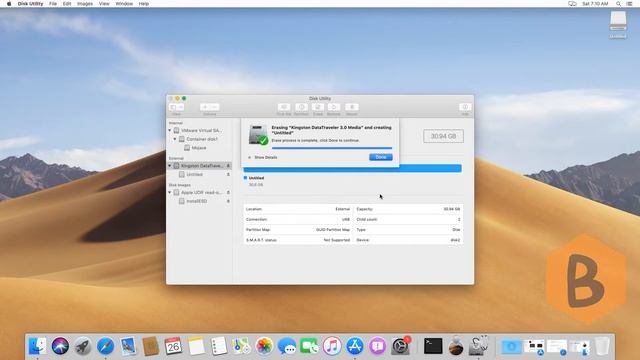Click the blue Untitled legend swatch

coord(245,178)
